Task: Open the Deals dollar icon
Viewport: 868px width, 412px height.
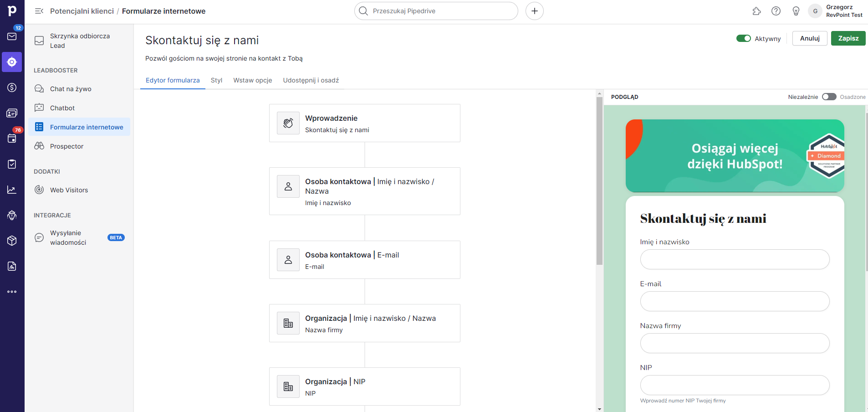Action: point(12,88)
